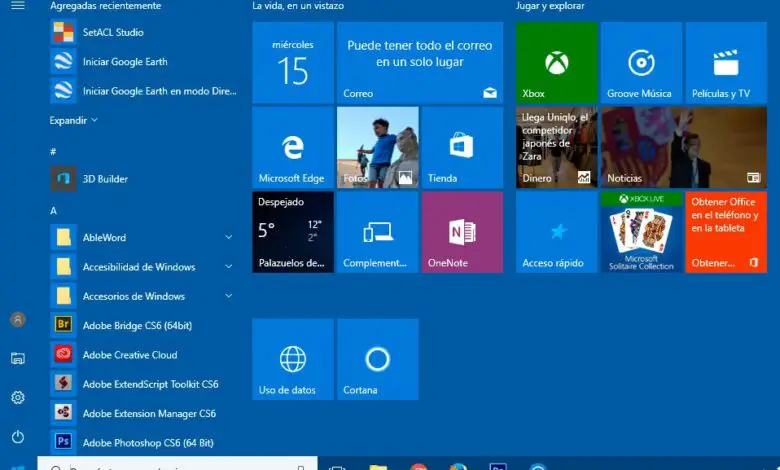Open the Tienda store tile

coord(462,147)
